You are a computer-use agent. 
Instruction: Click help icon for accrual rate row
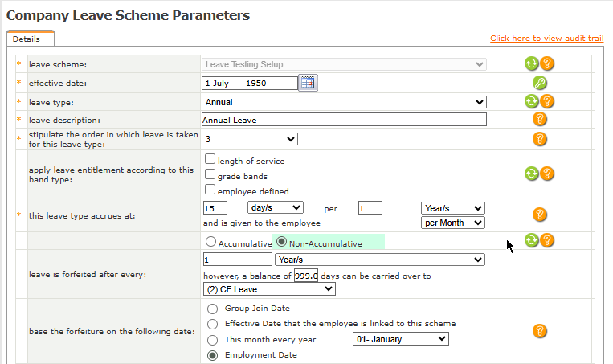click(x=540, y=215)
